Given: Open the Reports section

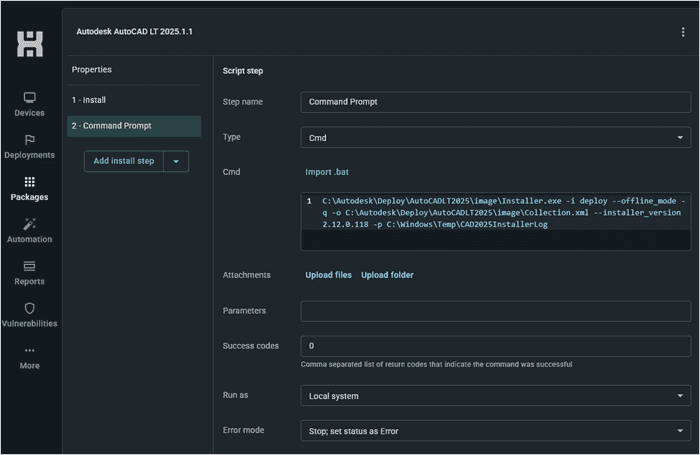Looking at the screenshot, I should pos(30,273).
